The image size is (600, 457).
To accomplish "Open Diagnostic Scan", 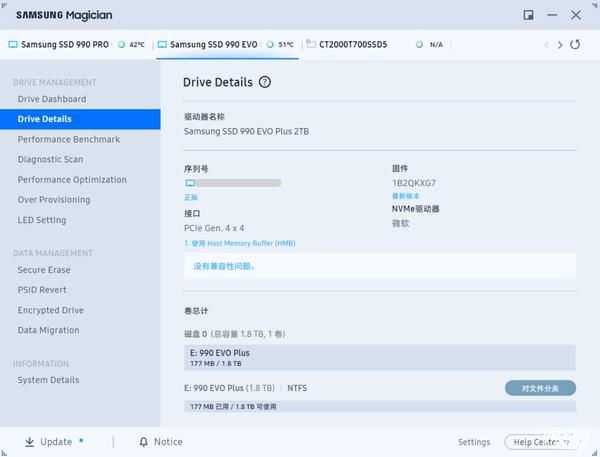I will tap(50, 159).
